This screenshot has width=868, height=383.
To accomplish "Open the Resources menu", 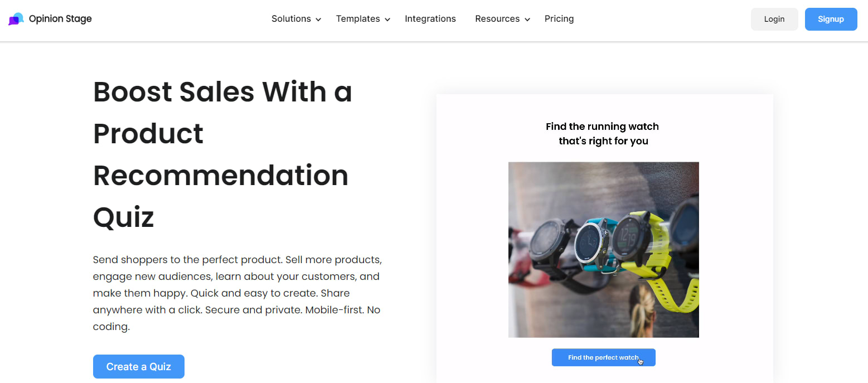I will click(x=497, y=19).
